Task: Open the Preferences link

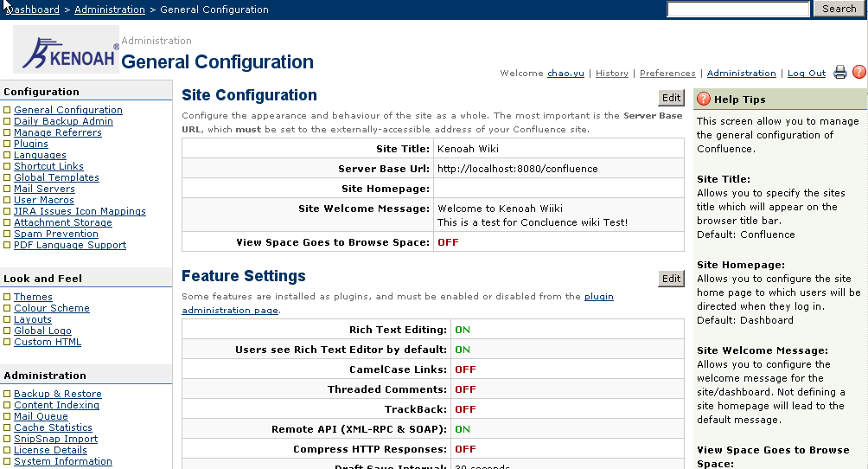Action: [x=667, y=74]
